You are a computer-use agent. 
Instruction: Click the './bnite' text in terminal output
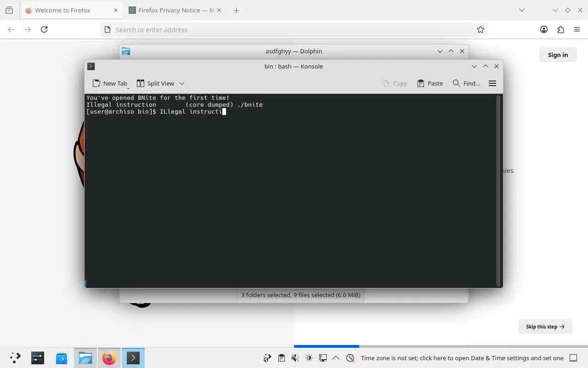[x=250, y=105]
